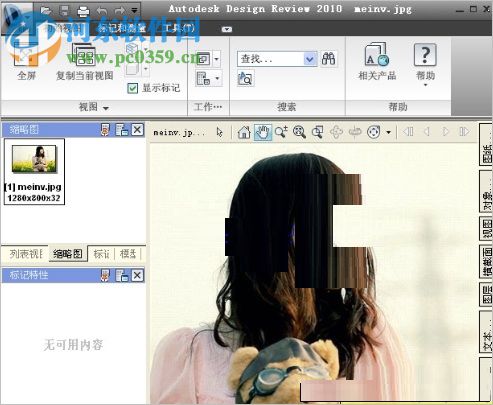Go to last sheet navigation button
This screenshot has width=493, height=405.
pos(464,132)
